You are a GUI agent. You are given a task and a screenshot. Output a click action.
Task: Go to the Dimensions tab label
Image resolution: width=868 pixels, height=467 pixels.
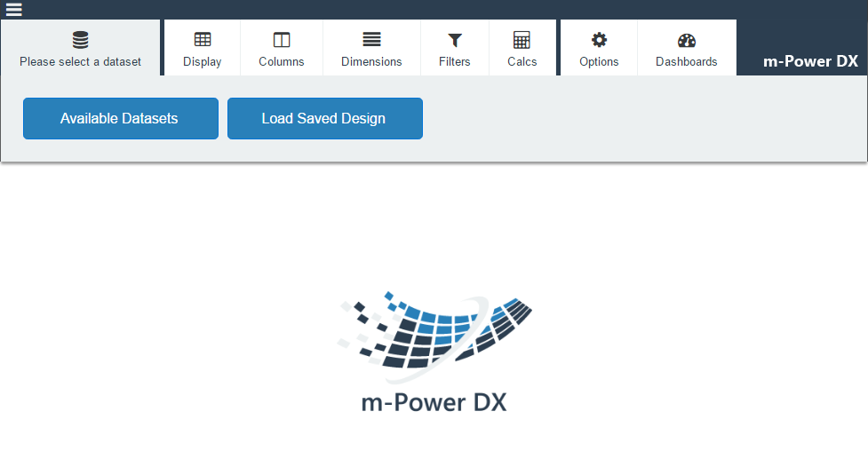pos(371,61)
